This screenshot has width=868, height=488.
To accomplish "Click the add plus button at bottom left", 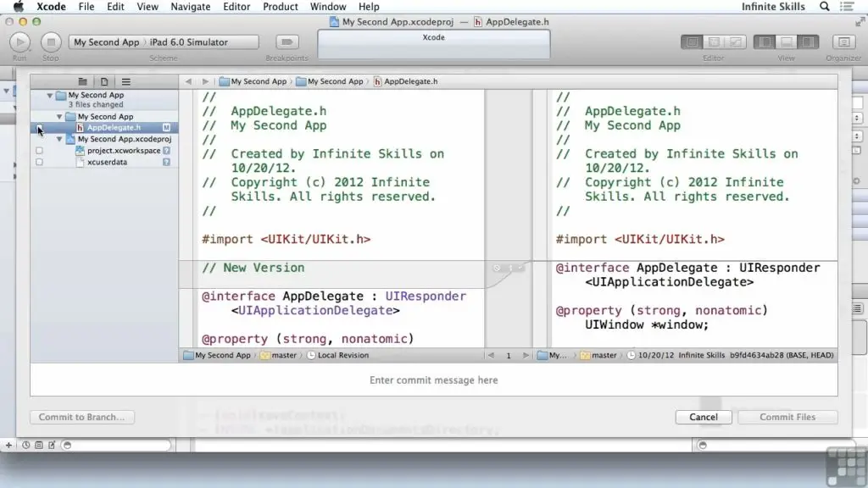I will coord(8,445).
